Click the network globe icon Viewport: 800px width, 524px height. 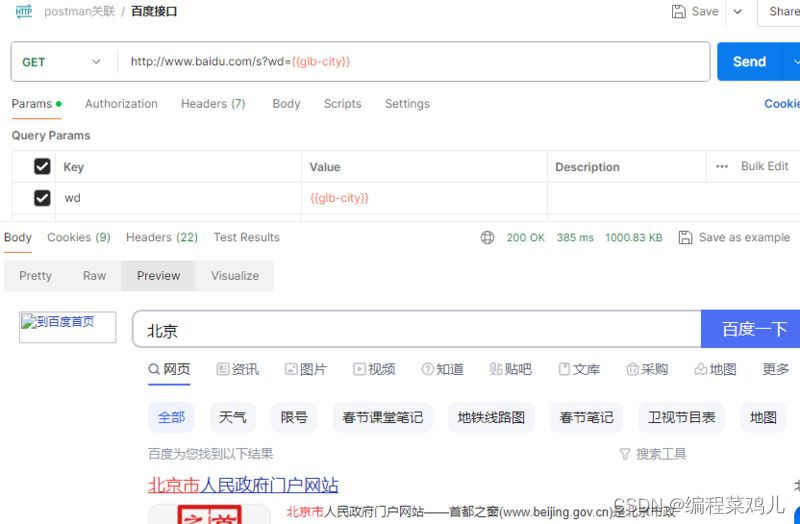(487, 238)
